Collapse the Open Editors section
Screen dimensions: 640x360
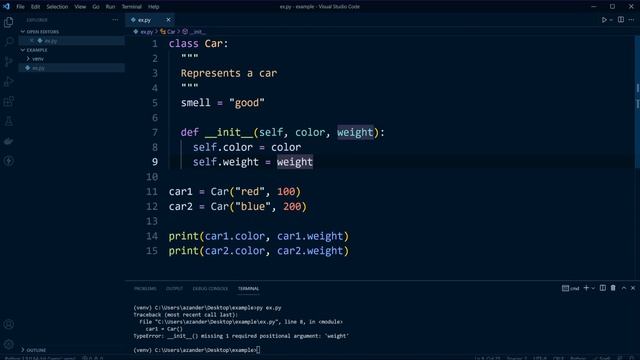(x=39, y=31)
